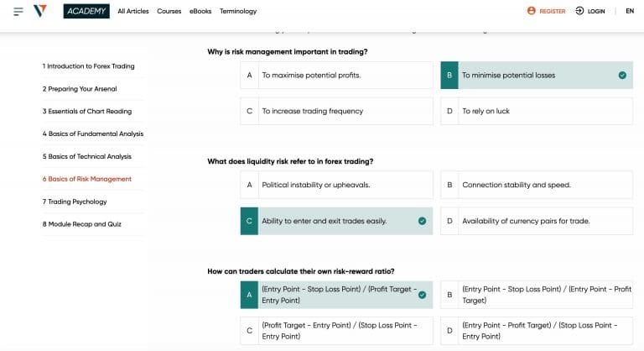The image size is (644, 351).
Task: Choose answer 'To rely on luck'
Action: [x=537, y=111]
